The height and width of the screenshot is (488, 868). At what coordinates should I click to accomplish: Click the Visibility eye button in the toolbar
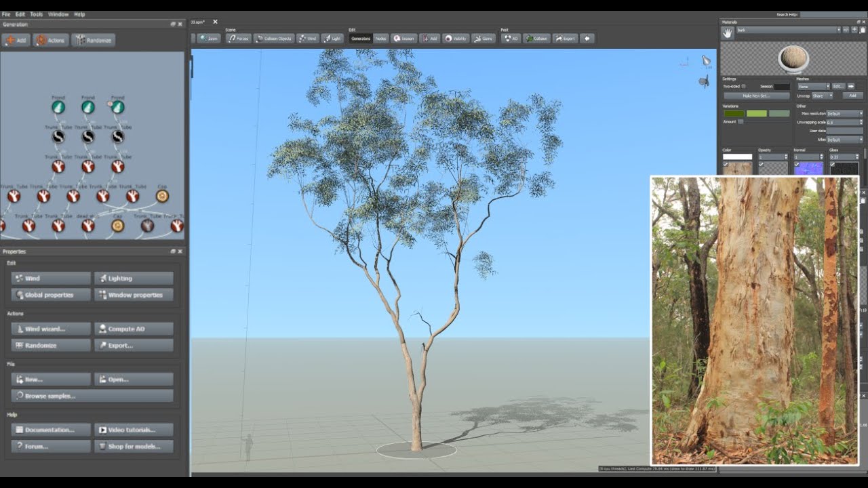pos(456,39)
